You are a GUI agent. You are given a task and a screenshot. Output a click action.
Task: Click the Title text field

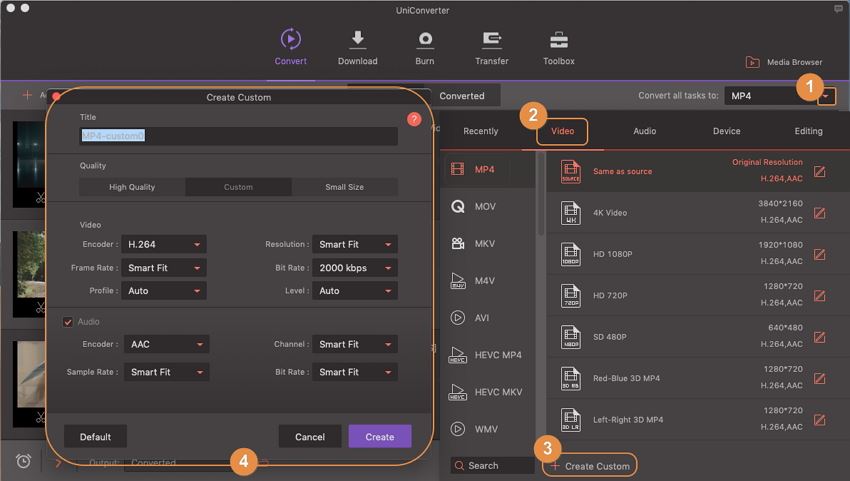pos(238,136)
